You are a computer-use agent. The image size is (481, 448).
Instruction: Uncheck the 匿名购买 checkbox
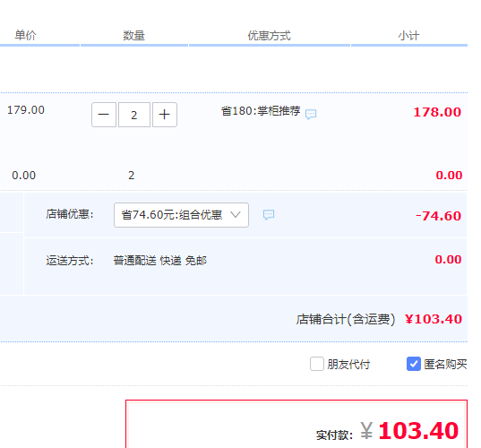coord(414,364)
